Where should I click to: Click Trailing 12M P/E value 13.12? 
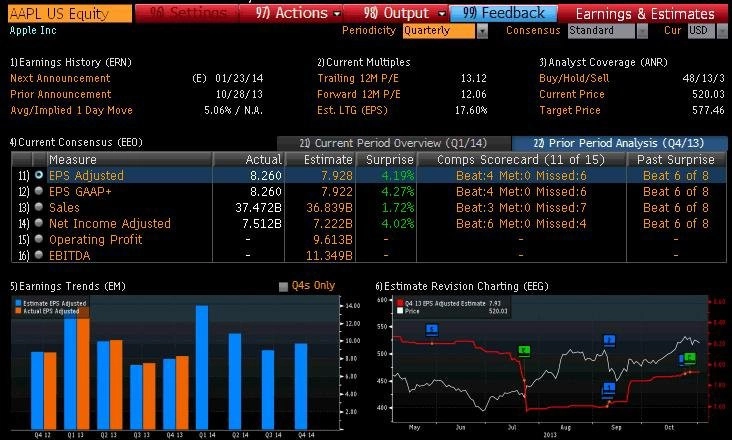(473, 78)
